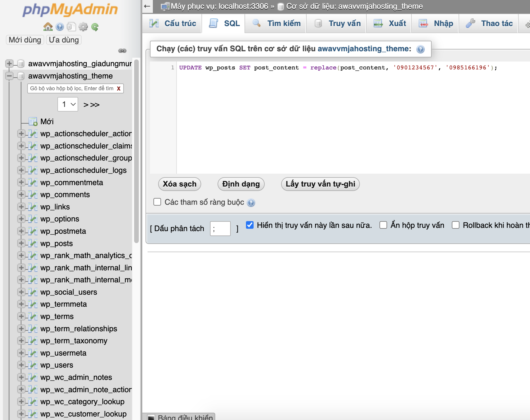Click the Home house icon in sidebar
The image size is (530, 420).
[48, 27]
